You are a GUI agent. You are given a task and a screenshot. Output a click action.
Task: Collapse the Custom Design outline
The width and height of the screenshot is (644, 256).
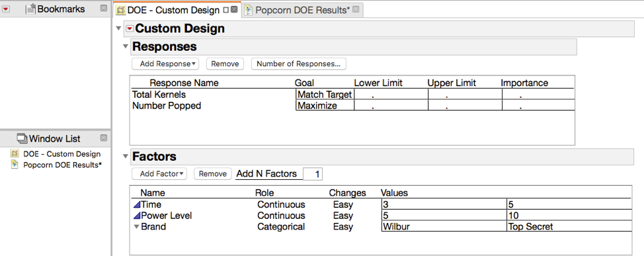point(119,28)
